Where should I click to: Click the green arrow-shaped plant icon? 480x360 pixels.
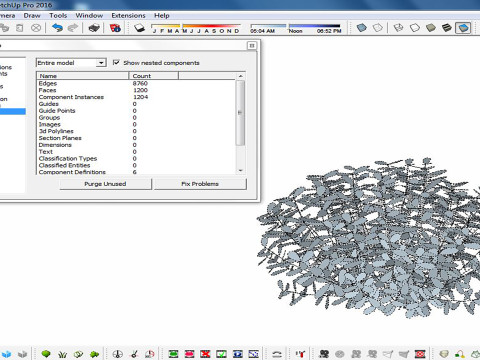tap(95, 354)
